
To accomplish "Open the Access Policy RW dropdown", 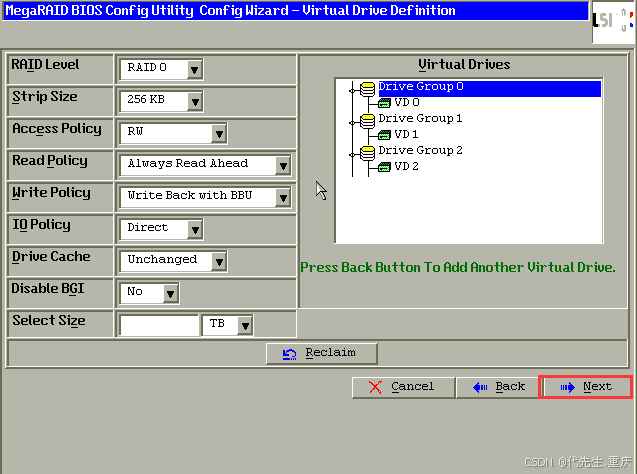I will coord(173,133).
